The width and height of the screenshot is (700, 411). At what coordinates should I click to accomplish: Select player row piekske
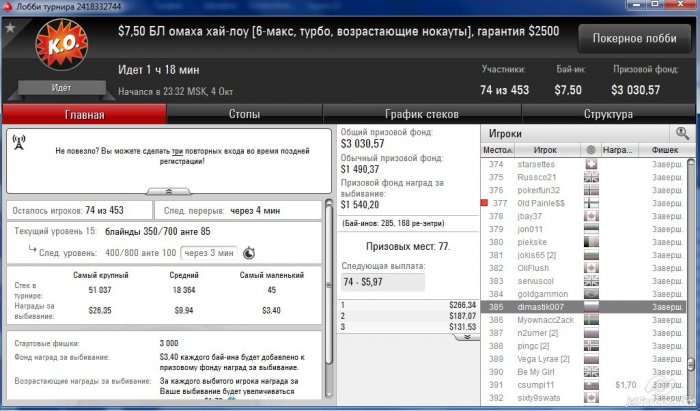(x=583, y=242)
